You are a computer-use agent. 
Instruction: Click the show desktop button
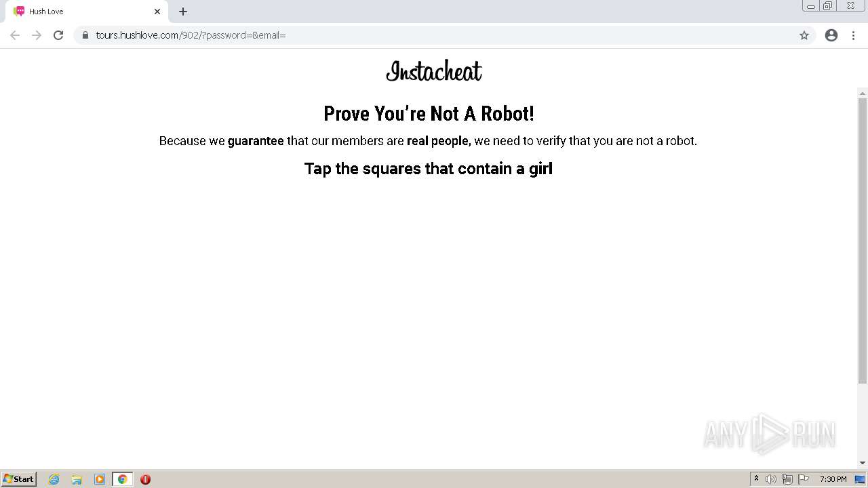(861, 479)
